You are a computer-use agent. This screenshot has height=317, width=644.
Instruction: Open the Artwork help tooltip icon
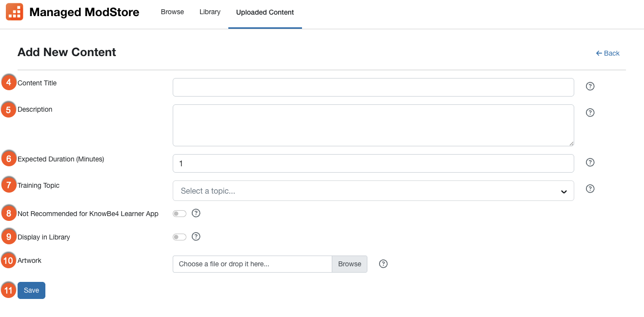coord(383,263)
